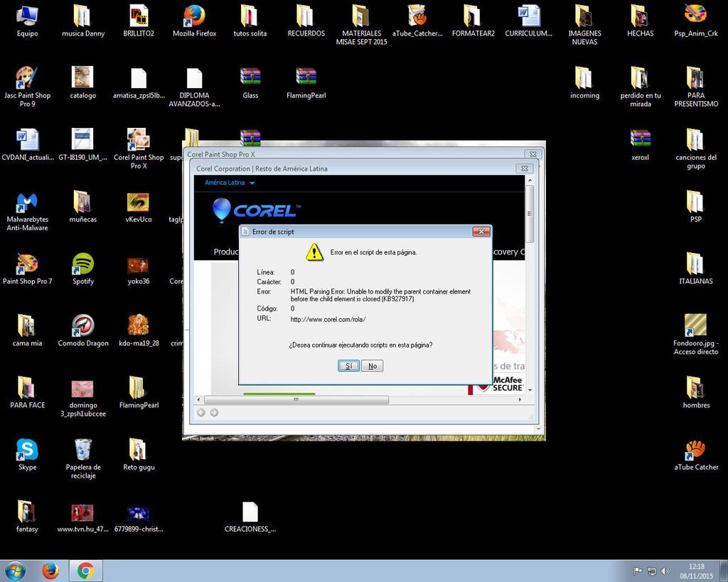Click the volume speaker tray icon

click(x=665, y=571)
